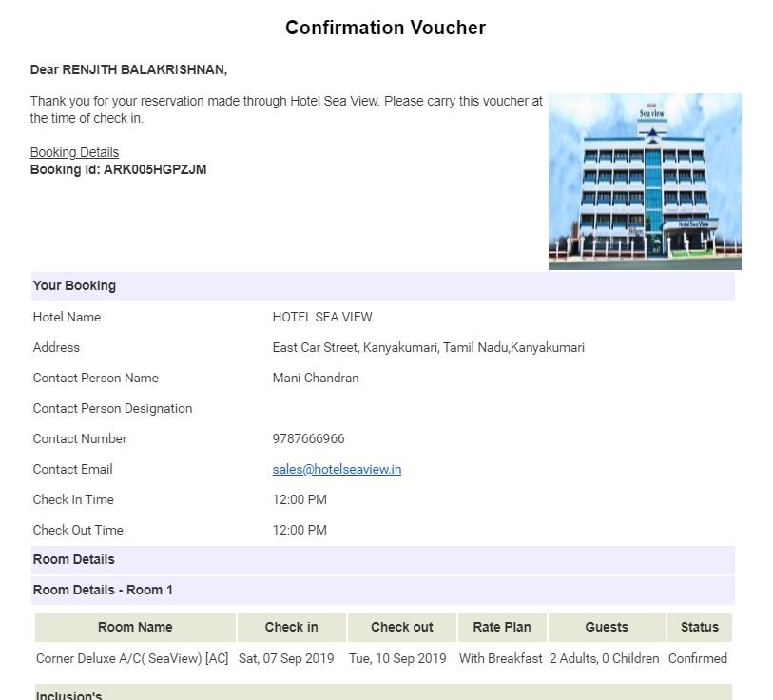
Task: Select the contact number 9787666966
Action: coord(309,439)
